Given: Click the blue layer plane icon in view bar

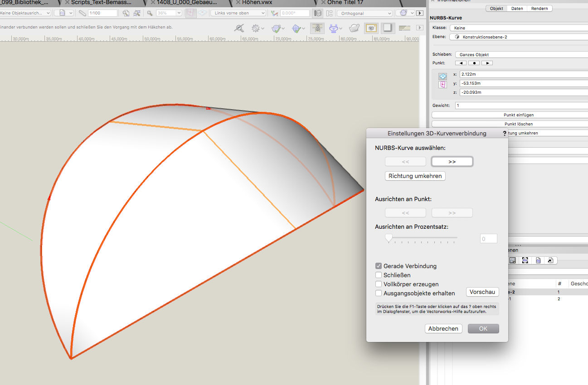Looking at the screenshot, I should pos(202,13).
